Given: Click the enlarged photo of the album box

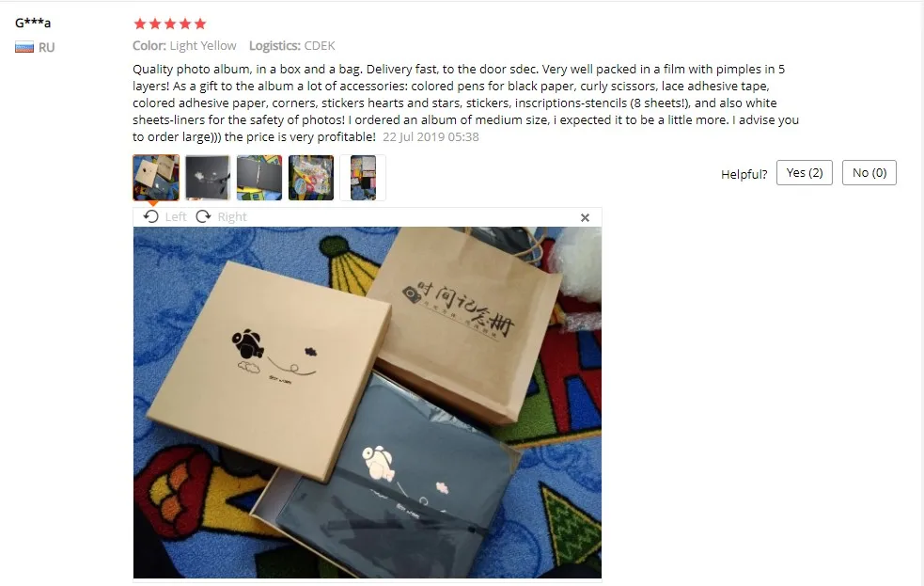Looking at the screenshot, I should pos(368,403).
